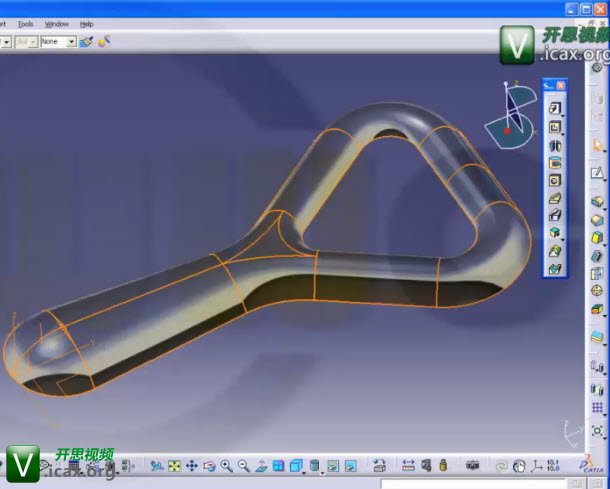
Task: Choose the Select arrow tool on the right toolbar
Action: click(x=598, y=145)
